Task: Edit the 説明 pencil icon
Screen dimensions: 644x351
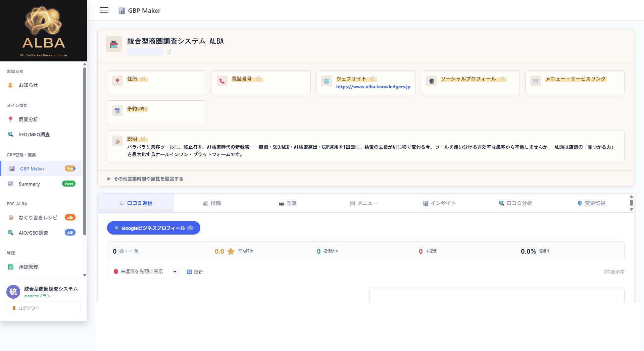Action: 143,139
